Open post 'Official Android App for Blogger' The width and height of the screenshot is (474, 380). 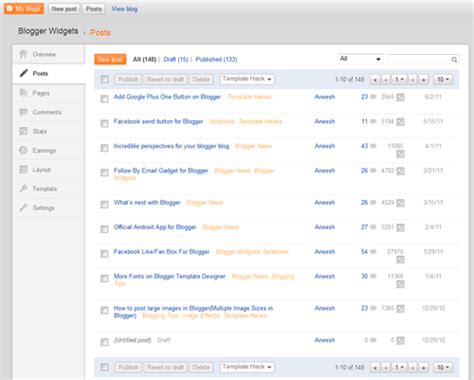[x=155, y=227]
